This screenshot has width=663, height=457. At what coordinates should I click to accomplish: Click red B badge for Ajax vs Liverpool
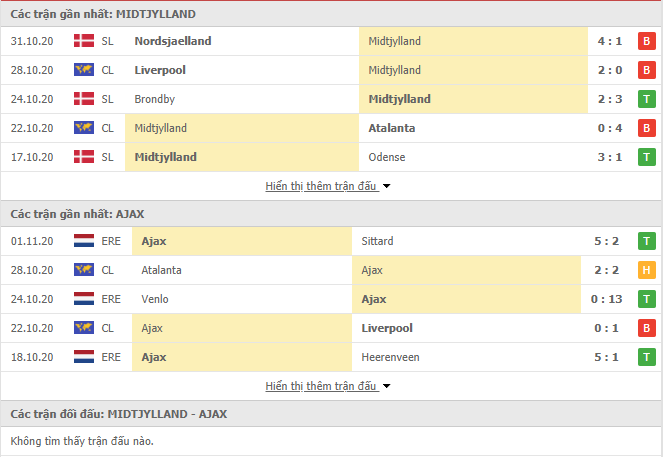click(x=647, y=328)
